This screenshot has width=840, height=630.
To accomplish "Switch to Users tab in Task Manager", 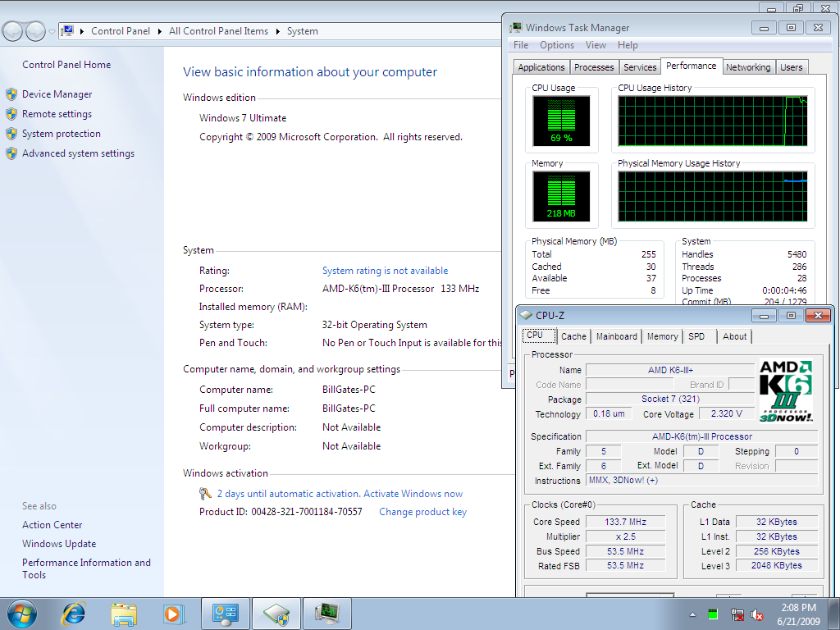I will (x=792, y=67).
